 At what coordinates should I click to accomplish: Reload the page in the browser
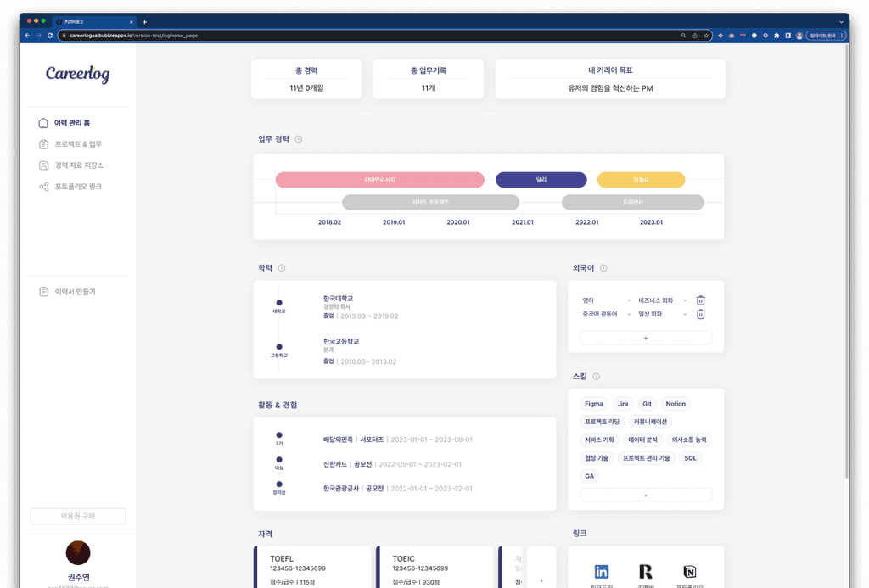50,36
